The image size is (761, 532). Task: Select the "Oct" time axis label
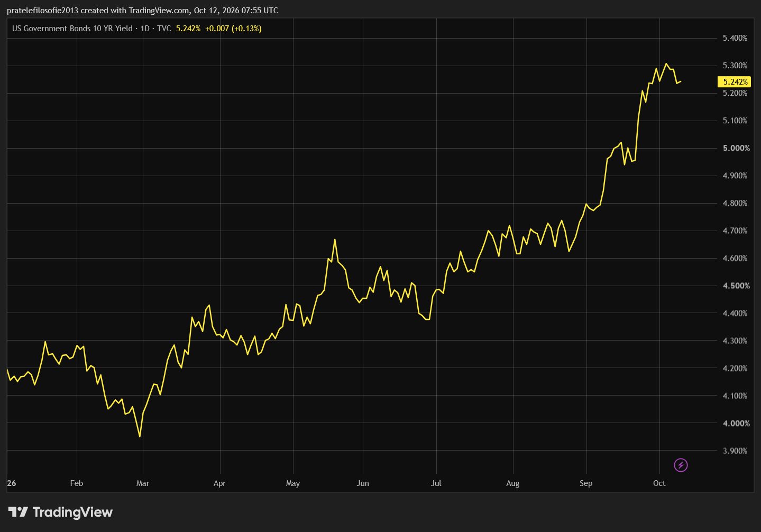pyautogui.click(x=659, y=483)
